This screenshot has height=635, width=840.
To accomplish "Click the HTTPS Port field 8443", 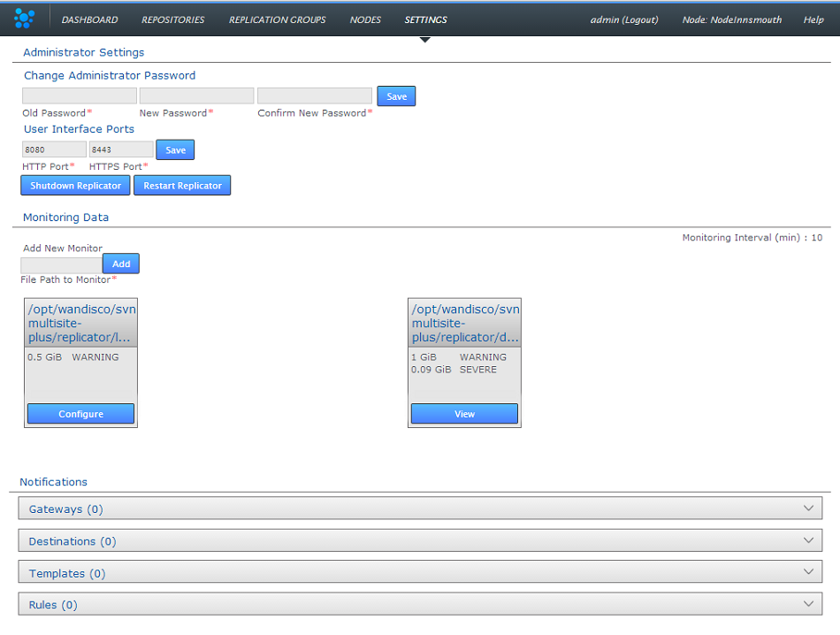I will coord(121,149).
